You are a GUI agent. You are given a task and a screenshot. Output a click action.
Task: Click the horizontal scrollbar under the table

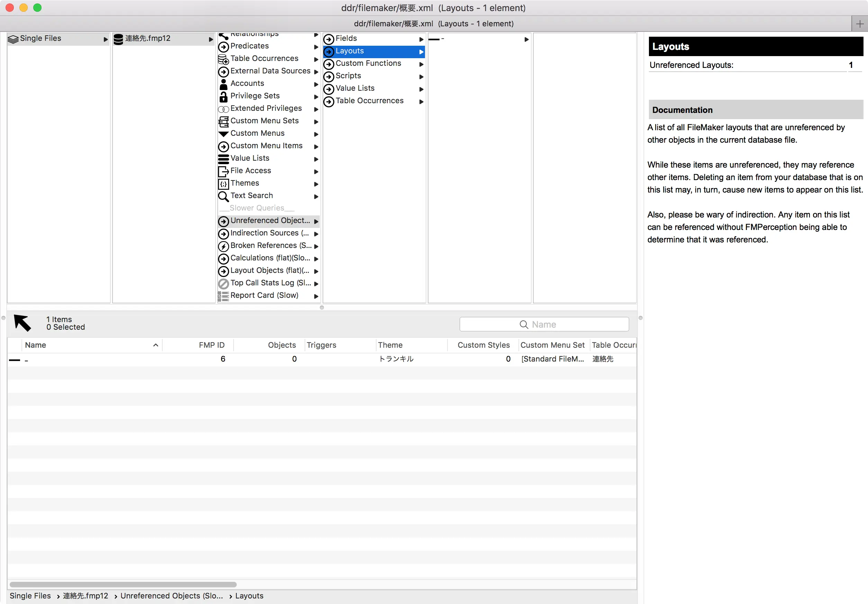123,584
